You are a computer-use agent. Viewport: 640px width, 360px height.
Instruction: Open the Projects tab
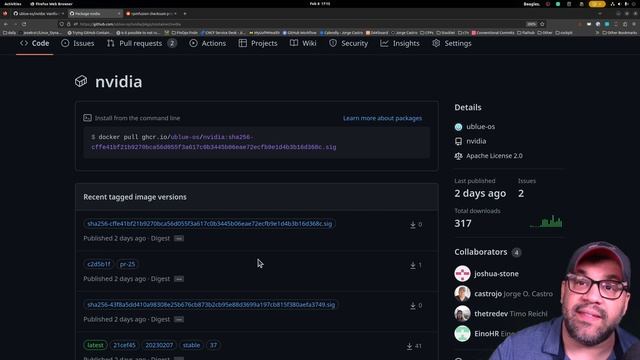click(258, 43)
